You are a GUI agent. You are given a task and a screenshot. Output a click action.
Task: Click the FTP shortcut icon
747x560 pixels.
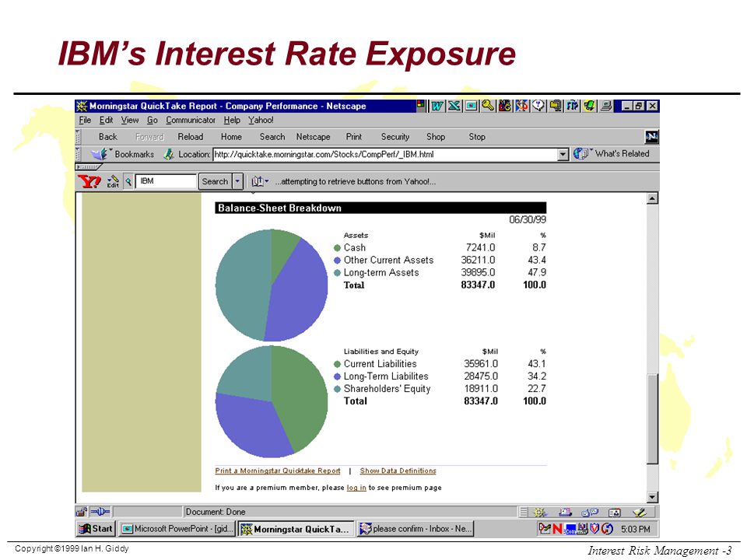point(572,106)
